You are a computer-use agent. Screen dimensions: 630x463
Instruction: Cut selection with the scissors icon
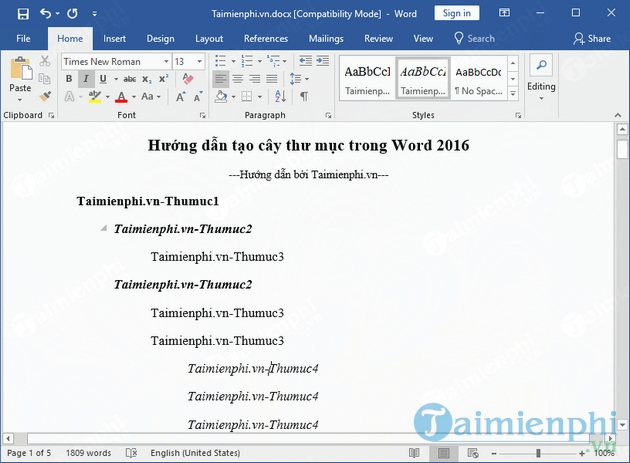pyautogui.click(x=45, y=61)
